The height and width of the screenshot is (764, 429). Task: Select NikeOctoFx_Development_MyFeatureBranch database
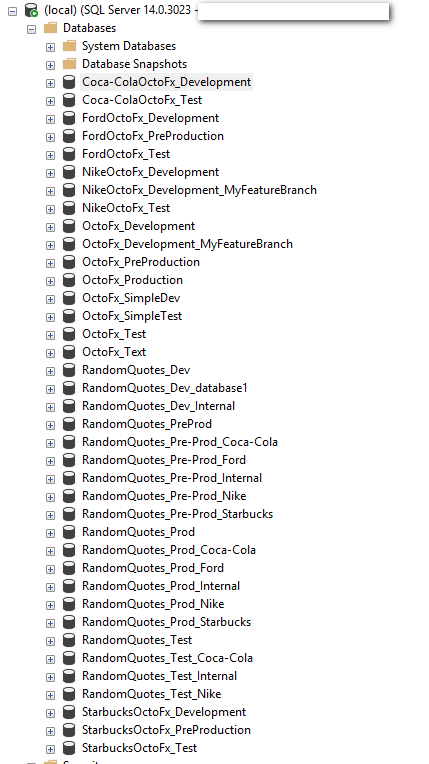pyautogui.click(x=199, y=190)
